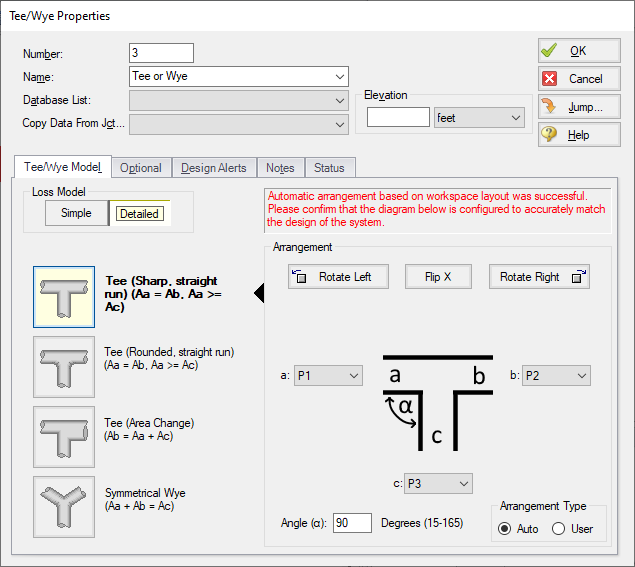The height and width of the screenshot is (567, 635).
Task: Select the Symmetrical Wye icon
Action: pos(64,507)
